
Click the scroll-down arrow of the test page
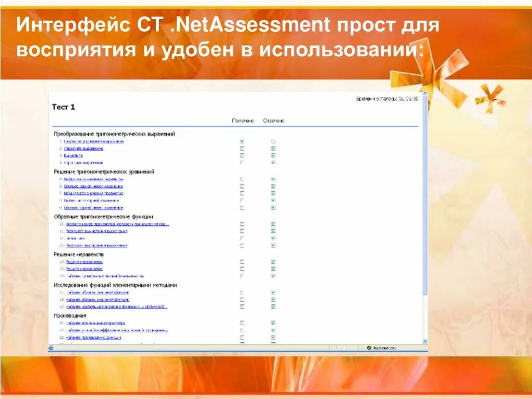(x=425, y=341)
